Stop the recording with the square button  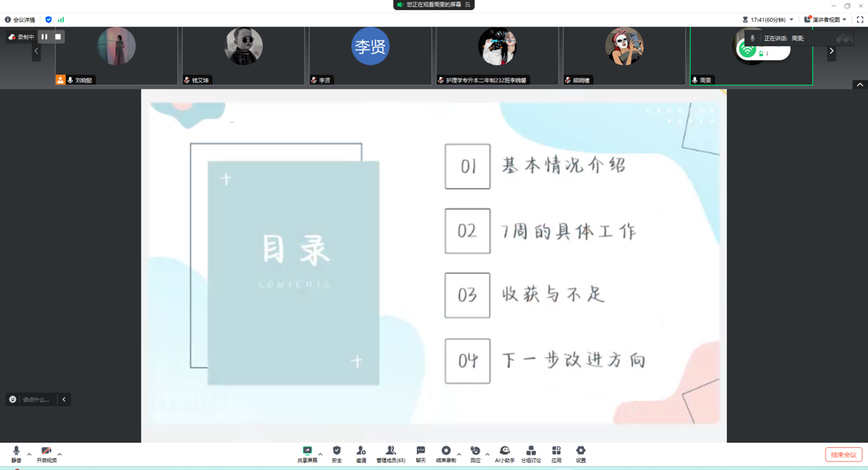[x=58, y=37]
